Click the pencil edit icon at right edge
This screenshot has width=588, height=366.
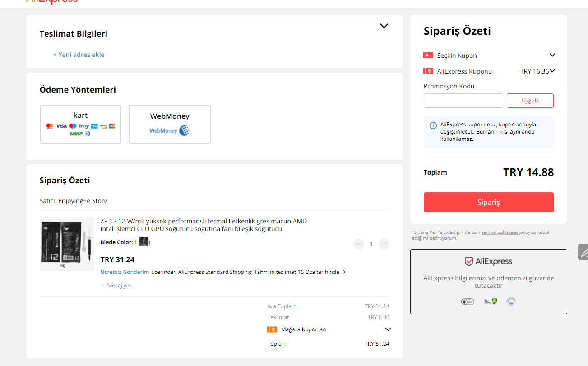point(583,252)
